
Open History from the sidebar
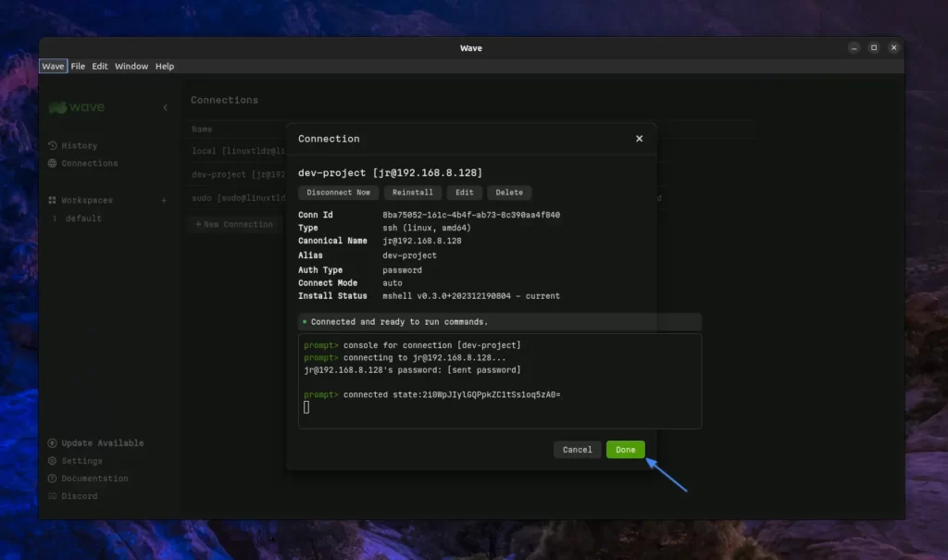click(79, 145)
